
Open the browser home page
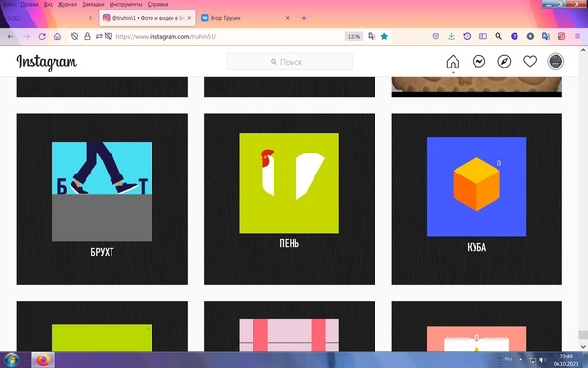[x=57, y=37]
